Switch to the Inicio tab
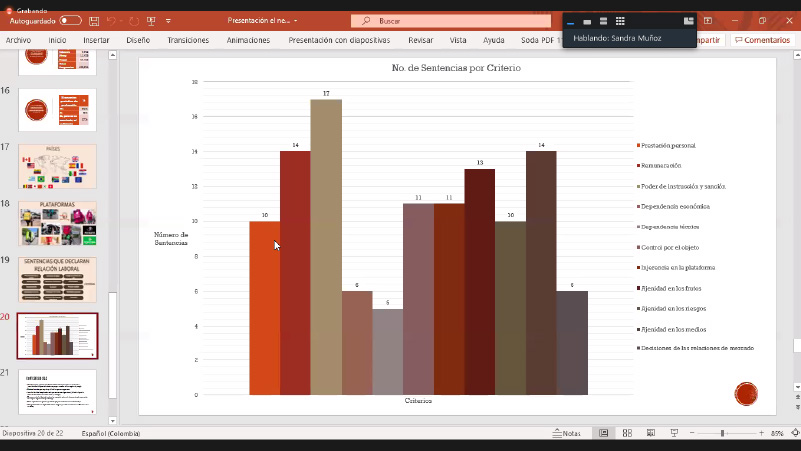This screenshot has width=801, height=451. coord(57,40)
